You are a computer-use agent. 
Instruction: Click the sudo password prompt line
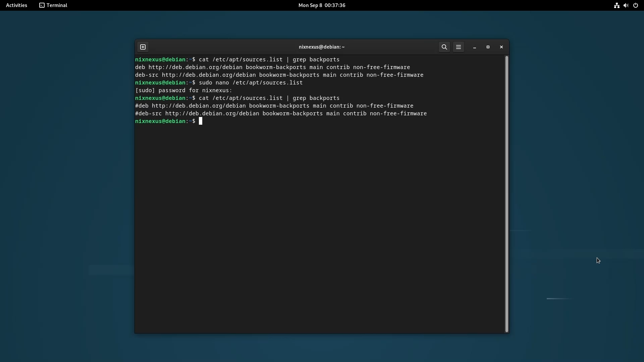click(183, 90)
